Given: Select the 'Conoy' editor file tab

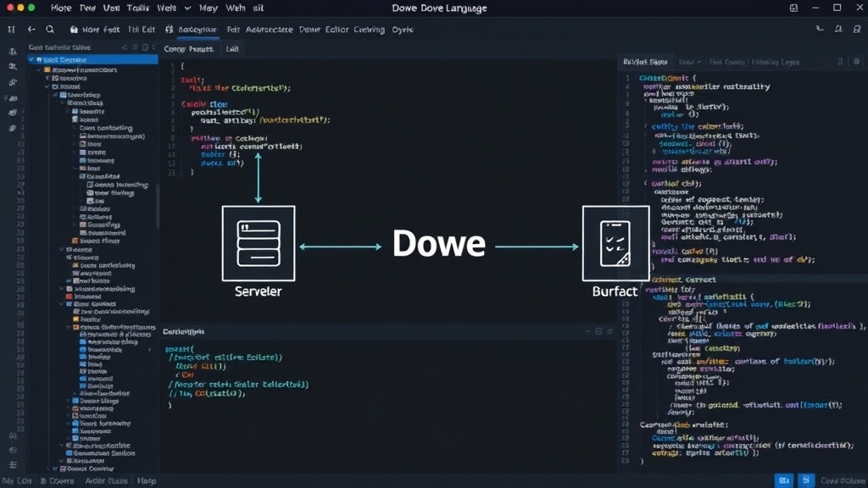Looking at the screenshot, I should 188,48.
